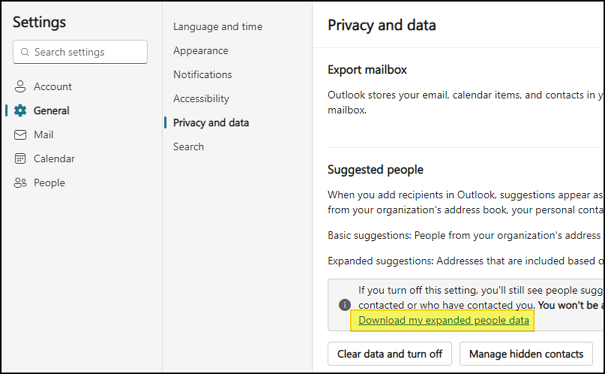This screenshot has width=605, height=374.
Task: Click the Settings title text
Action: (x=39, y=22)
